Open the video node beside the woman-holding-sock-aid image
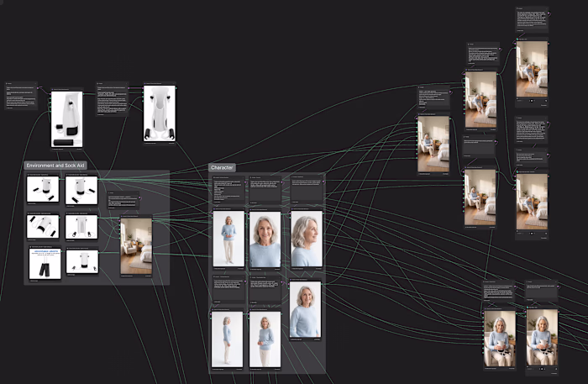This screenshot has width=588, height=384. 543,337
